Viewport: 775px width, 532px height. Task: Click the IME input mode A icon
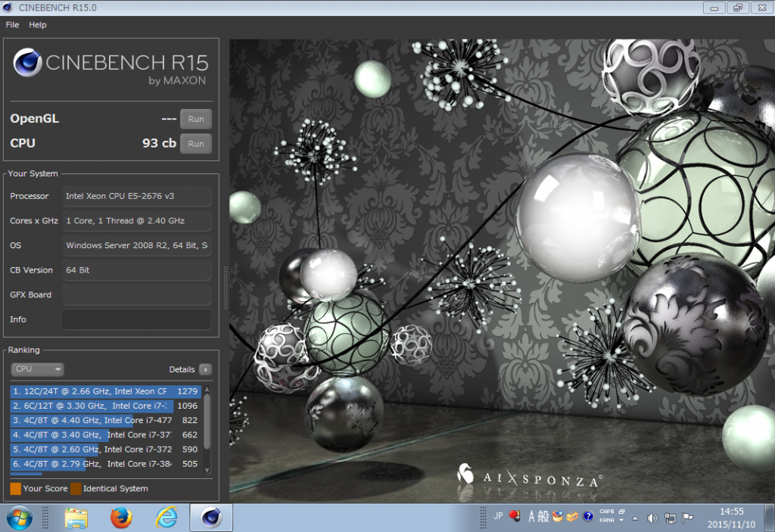531,517
